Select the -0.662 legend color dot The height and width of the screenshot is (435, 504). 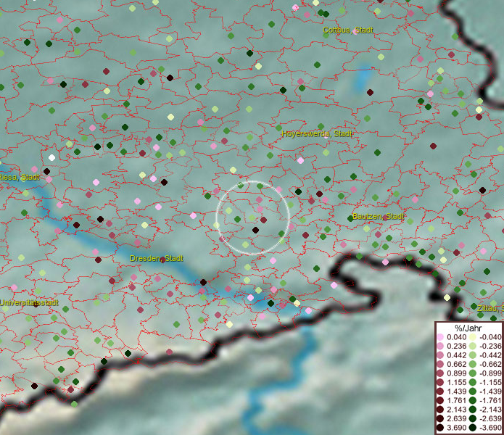click(471, 363)
